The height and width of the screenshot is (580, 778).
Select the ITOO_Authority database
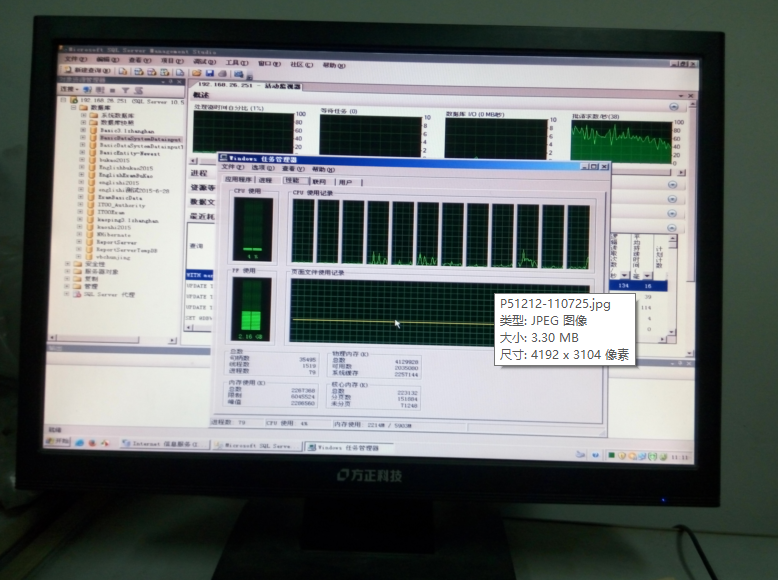click(121, 204)
